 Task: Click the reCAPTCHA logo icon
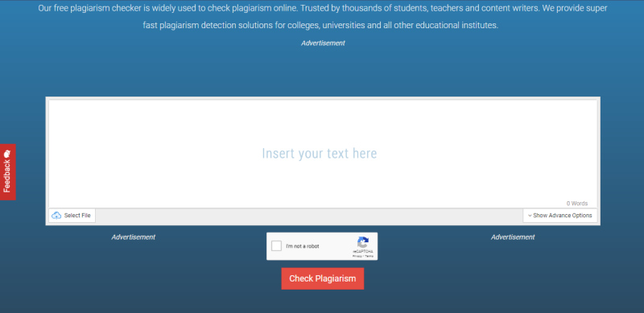tap(363, 242)
